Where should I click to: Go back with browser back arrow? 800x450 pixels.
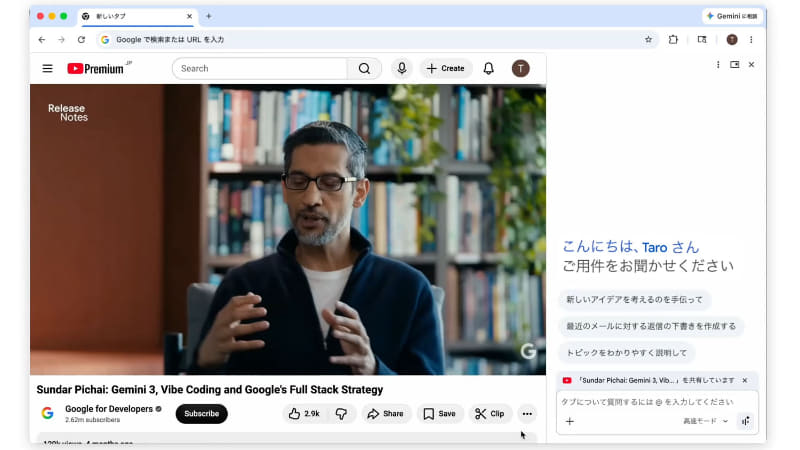point(42,39)
